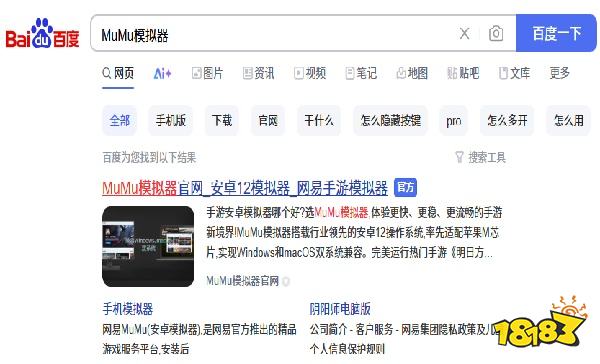Click the 百度一下 search button

[x=556, y=33]
